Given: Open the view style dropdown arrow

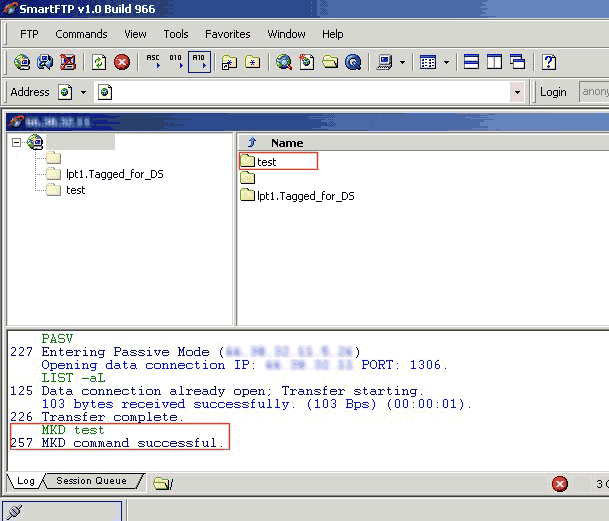Looking at the screenshot, I should 445,62.
